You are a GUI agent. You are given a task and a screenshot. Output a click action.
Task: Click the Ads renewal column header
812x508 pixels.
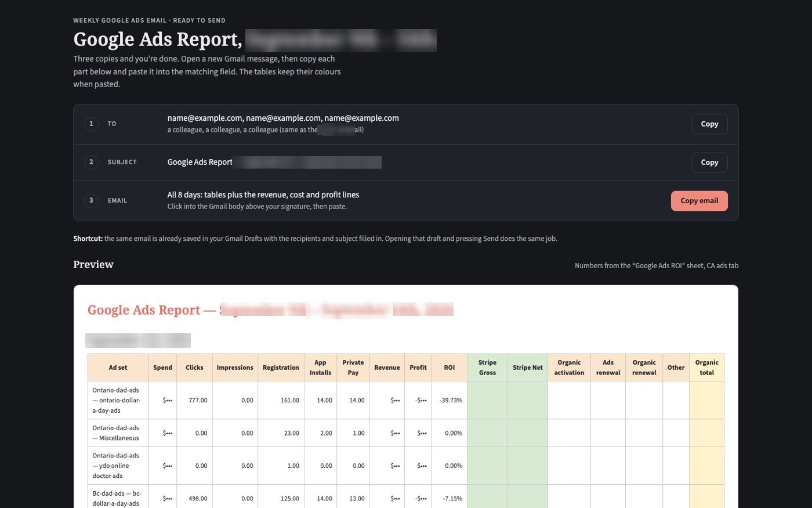608,368
